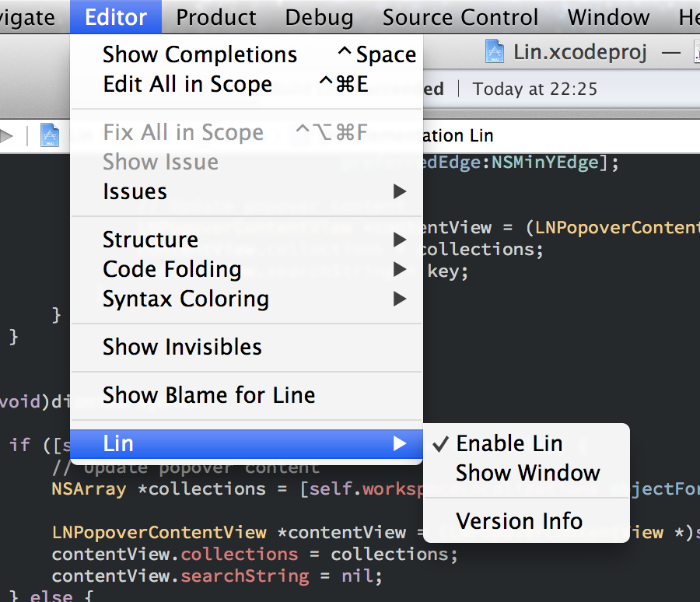Select Edit All in Scope

pyautogui.click(x=187, y=84)
